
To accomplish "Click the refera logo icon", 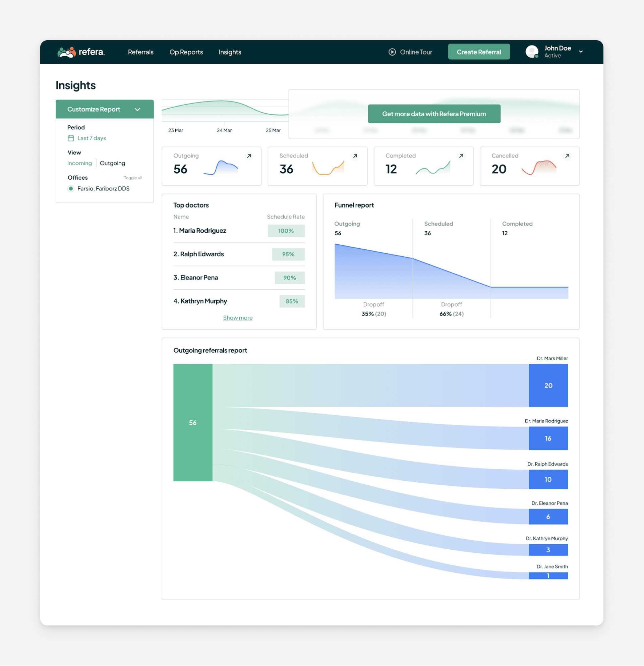I will [67, 52].
